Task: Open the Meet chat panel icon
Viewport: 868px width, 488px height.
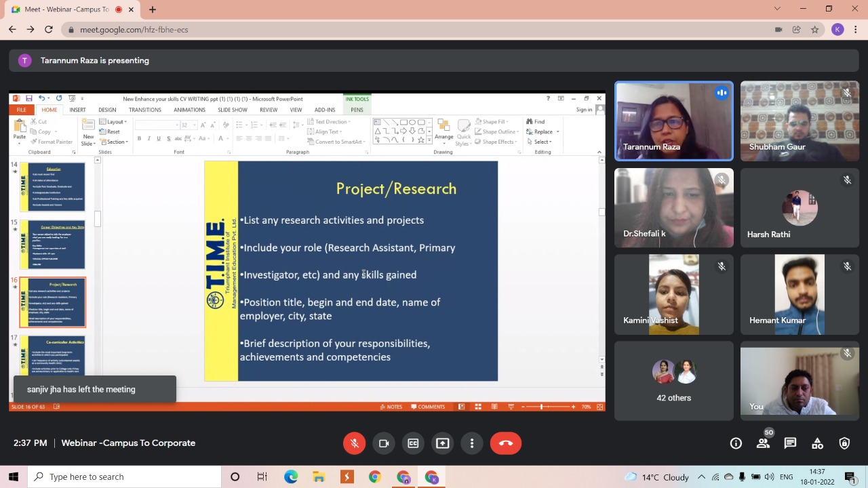Action: click(x=790, y=443)
